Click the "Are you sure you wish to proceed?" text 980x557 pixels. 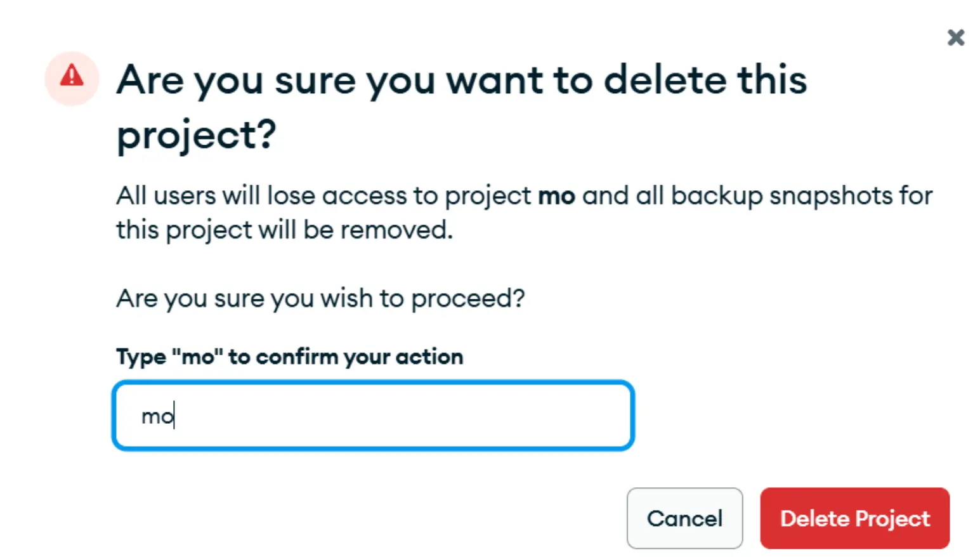point(320,298)
